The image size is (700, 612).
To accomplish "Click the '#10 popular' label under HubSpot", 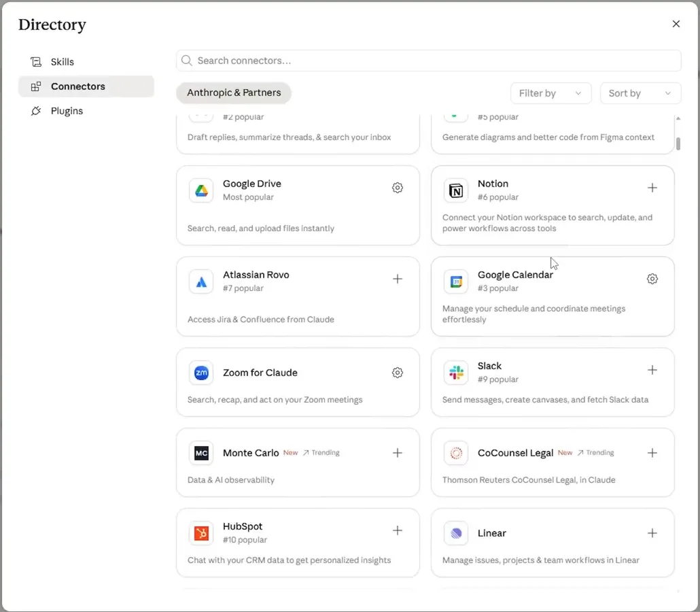I will click(245, 540).
